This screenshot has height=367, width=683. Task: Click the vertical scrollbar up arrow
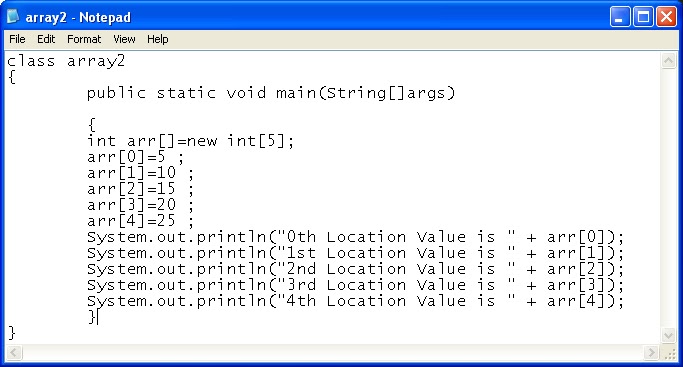tap(669, 61)
